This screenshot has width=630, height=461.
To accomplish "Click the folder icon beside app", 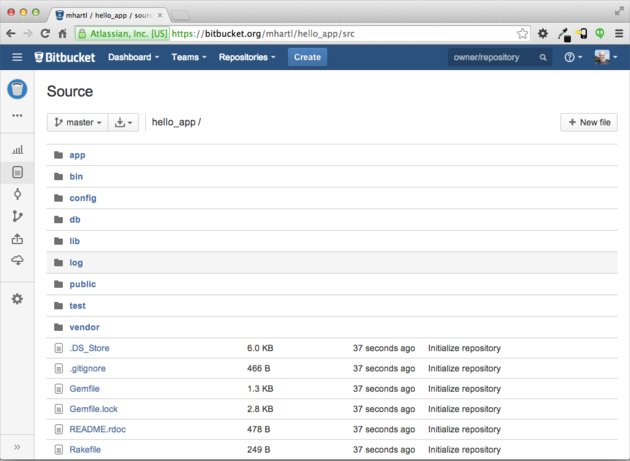I will pyautogui.click(x=59, y=155).
